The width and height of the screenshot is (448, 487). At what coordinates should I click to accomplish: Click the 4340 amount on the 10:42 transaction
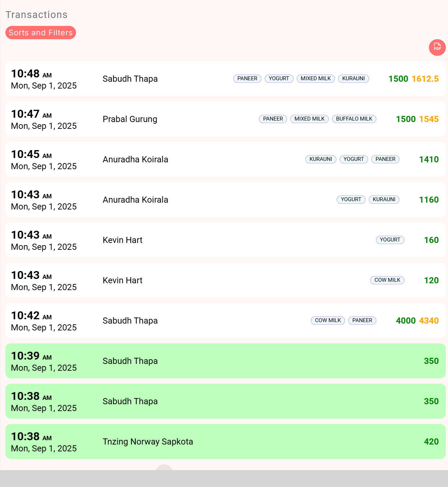429,320
